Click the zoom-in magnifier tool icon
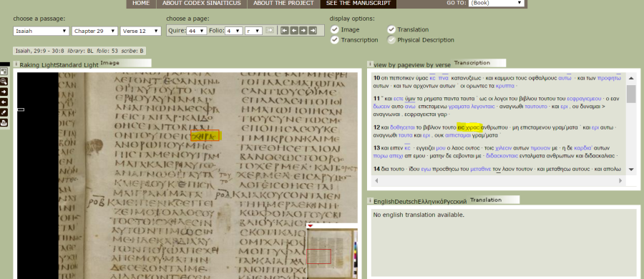The width and height of the screenshot is (644, 279). [4, 82]
